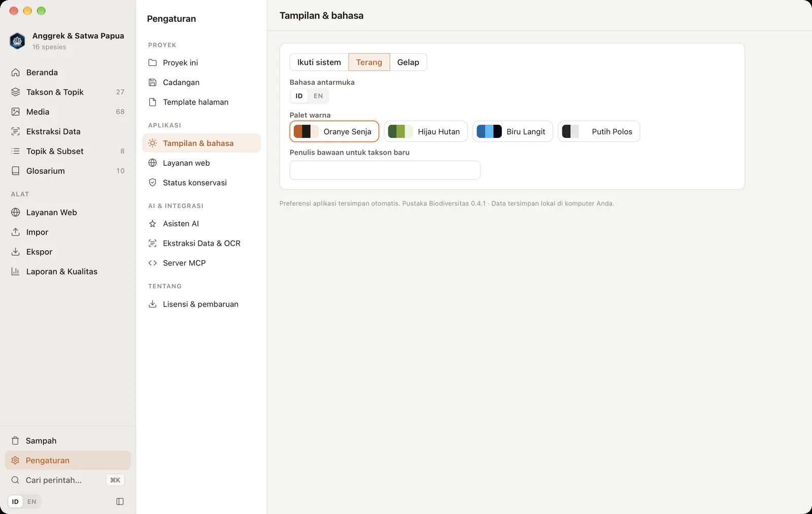812x514 pixels.
Task: Click the Asisten AI star icon
Action: click(152, 224)
